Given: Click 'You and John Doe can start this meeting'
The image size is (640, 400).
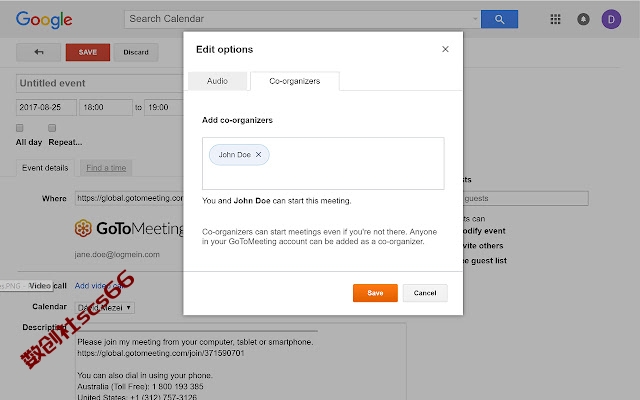Looking at the screenshot, I should (x=277, y=201).
